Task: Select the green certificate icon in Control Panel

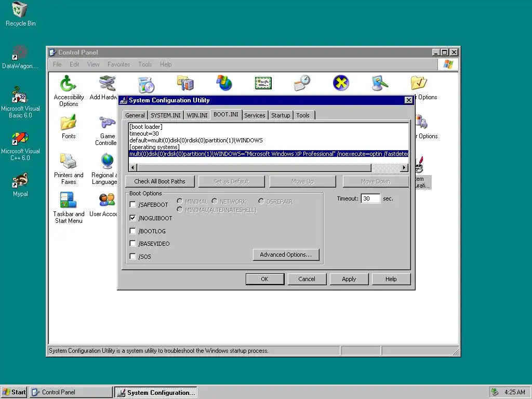Action: (x=263, y=83)
